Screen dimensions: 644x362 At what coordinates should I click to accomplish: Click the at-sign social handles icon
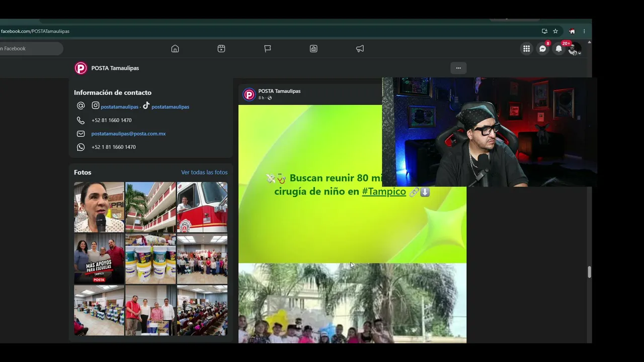(80, 106)
